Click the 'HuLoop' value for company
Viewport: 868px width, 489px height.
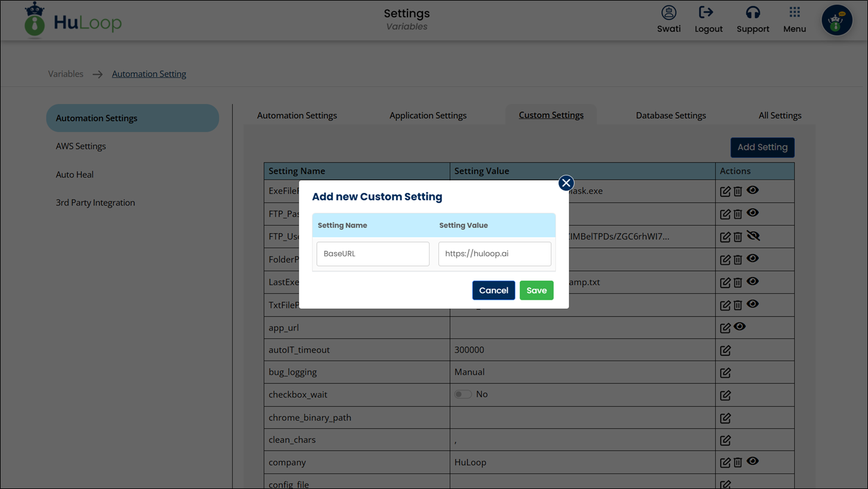point(470,462)
